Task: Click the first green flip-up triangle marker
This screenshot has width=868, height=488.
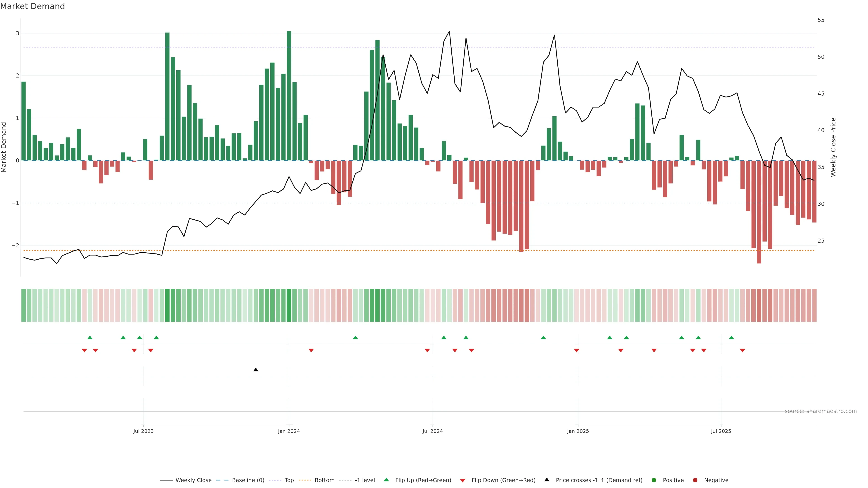Action: (90, 338)
